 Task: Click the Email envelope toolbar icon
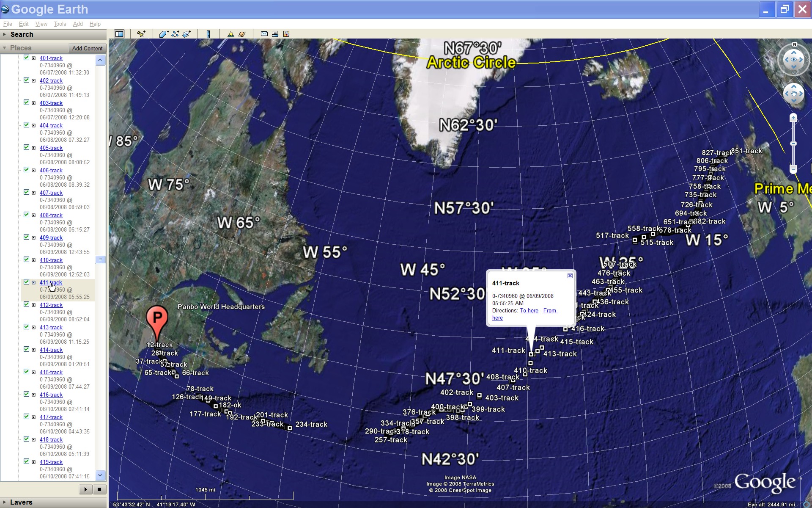pyautogui.click(x=264, y=34)
